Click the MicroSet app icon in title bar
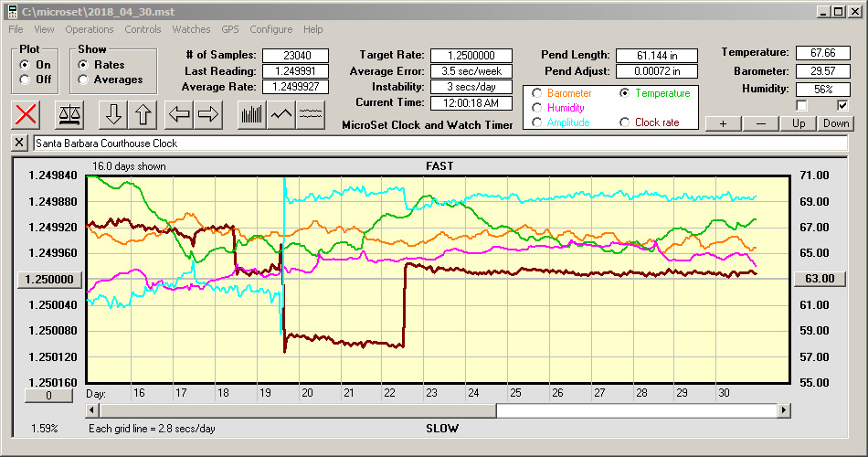This screenshot has height=457, width=868. [x=12, y=11]
